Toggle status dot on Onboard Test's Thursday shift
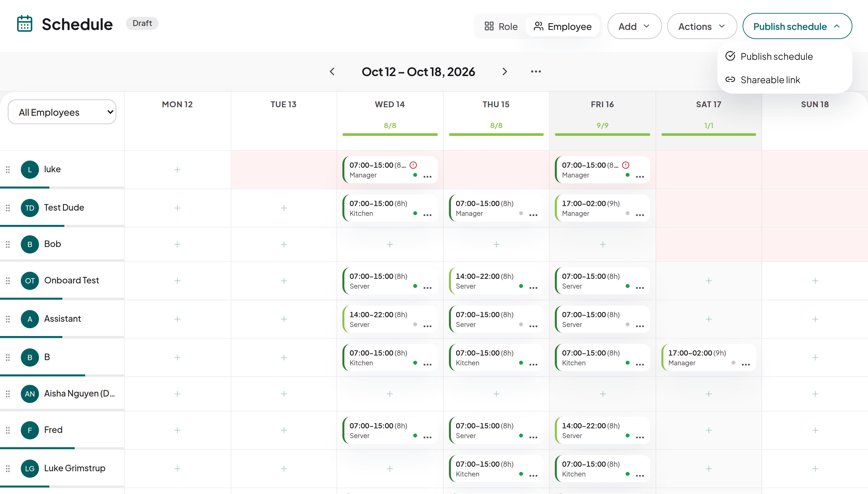The width and height of the screenshot is (868, 494). click(x=521, y=286)
